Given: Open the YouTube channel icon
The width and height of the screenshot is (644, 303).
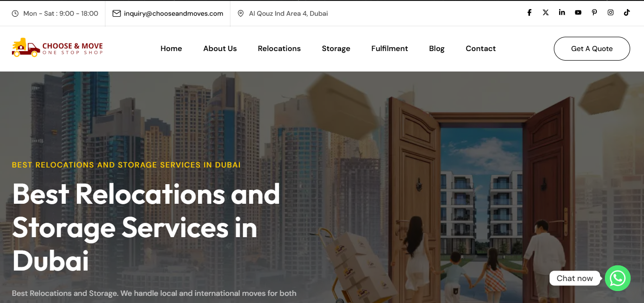Looking at the screenshot, I should (x=578, y=13).
